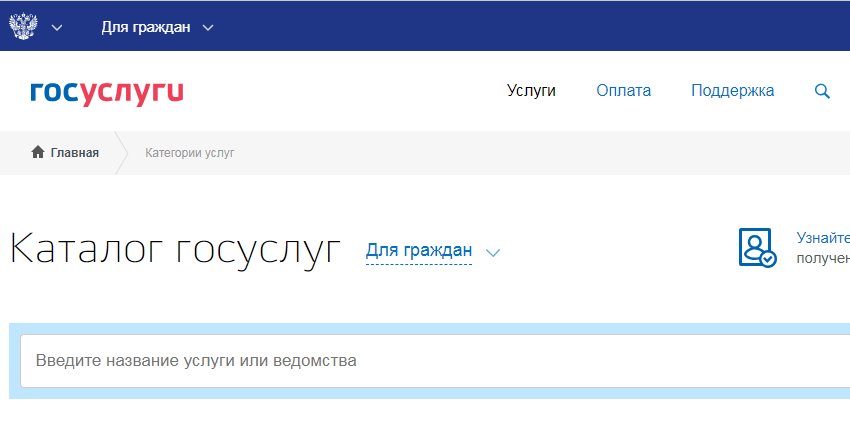
Task: Open the Поддержка section
Action: 732,91
